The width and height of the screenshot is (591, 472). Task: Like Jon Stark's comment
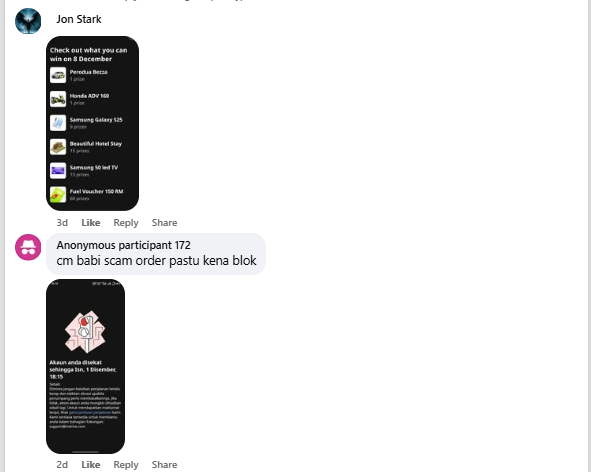(91, 223)
